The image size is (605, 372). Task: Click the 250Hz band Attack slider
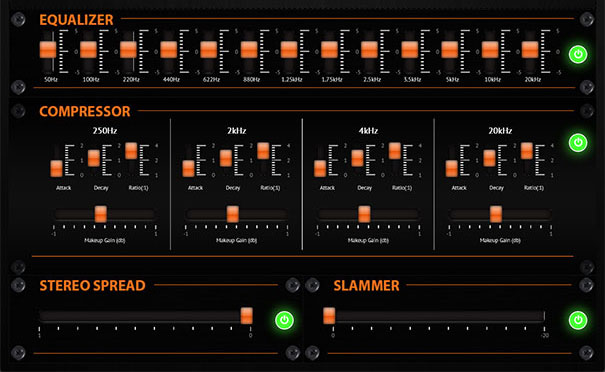pos(56,169)
